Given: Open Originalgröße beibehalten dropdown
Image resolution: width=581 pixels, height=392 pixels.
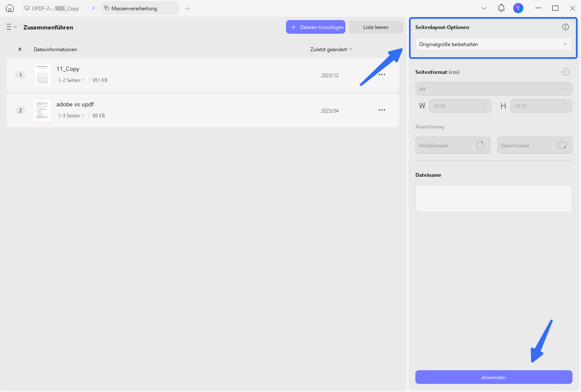Looking at the screenshot, I should click(x=493, y=44).
